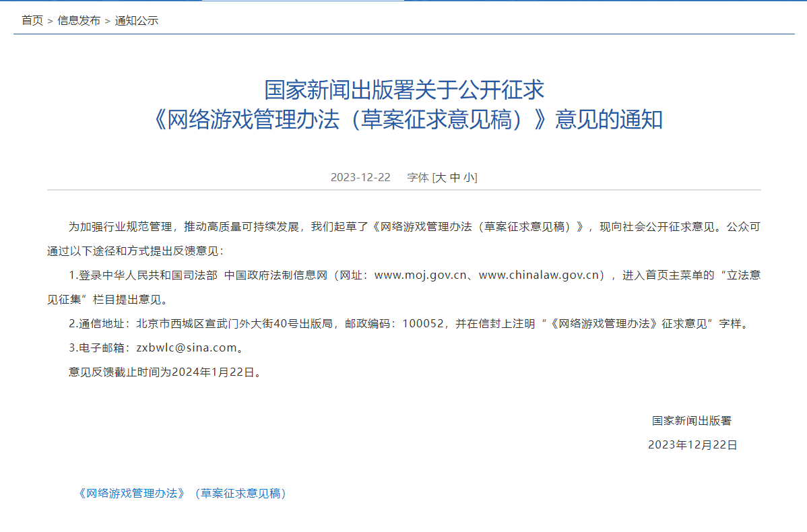Click the signature 国家新闻出版署 at bottom right

692,421
